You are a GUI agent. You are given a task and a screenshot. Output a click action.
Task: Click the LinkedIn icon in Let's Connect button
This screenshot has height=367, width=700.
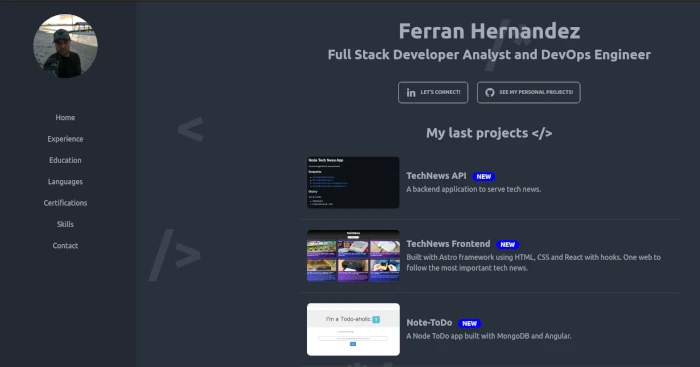(411, 92)
